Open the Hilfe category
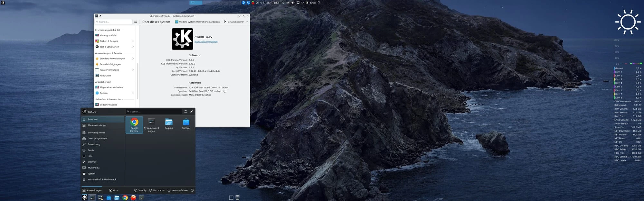 pos(103,156)
